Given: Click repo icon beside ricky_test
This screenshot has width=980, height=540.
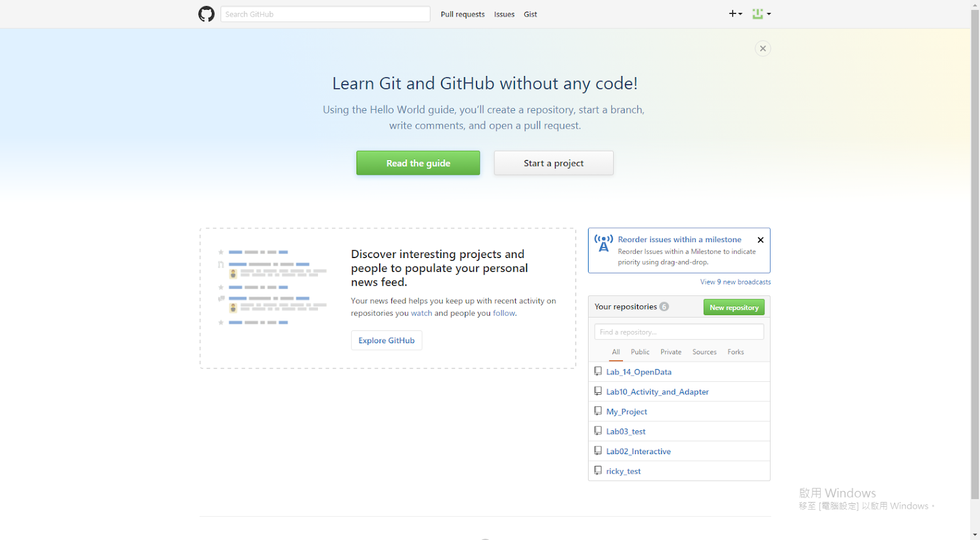Looking at the screenshot, I should 598,471.
